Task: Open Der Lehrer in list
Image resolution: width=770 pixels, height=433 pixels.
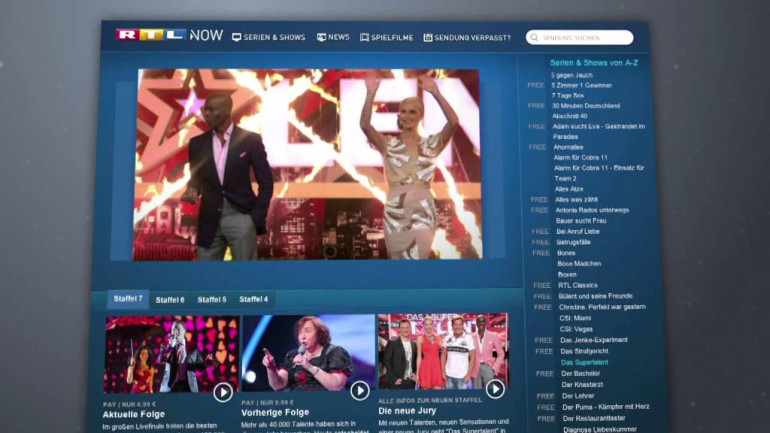Action: pos(578,396)
